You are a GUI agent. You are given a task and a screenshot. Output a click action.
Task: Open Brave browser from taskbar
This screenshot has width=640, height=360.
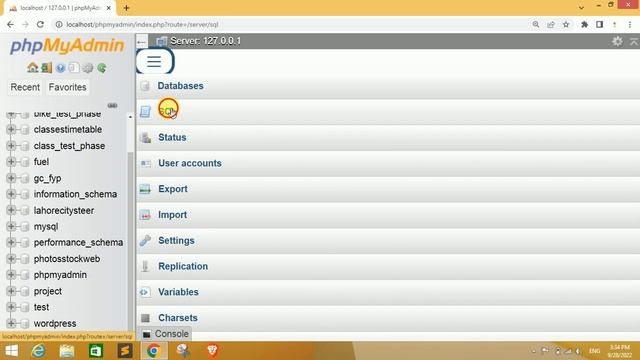click(x=212, y=351)
